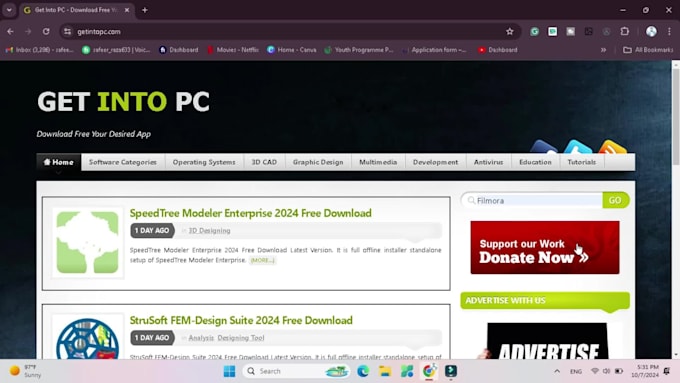Open SpeedTree Modeler Enterprise 2024 title link
This screenshot has height=383, width=680.
[x=251, y=213]
